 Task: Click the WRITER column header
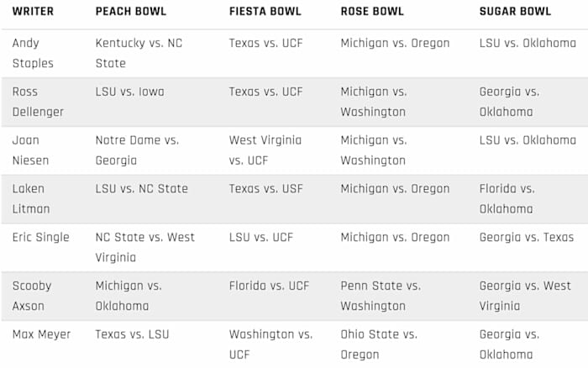point(33,12)
